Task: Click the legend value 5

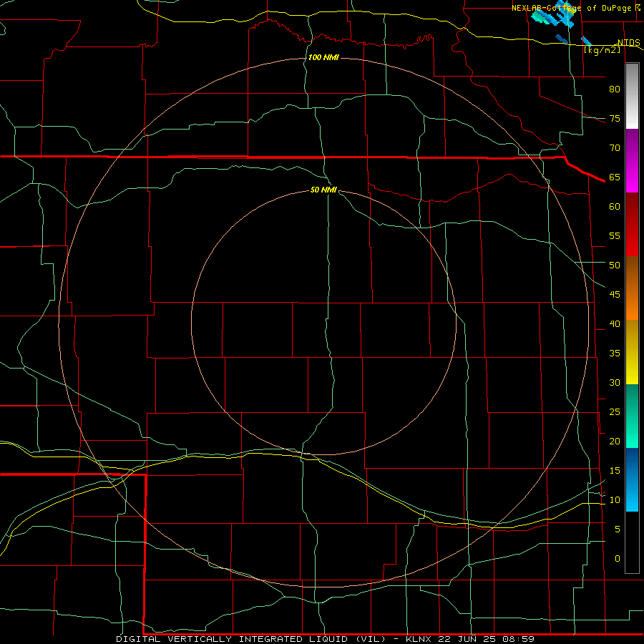Action: (617, 529)
